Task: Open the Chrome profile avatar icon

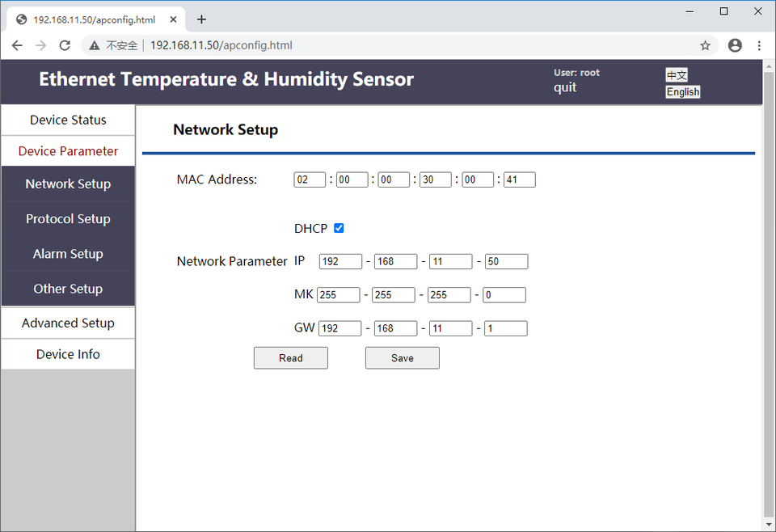Action: [735, 46]
